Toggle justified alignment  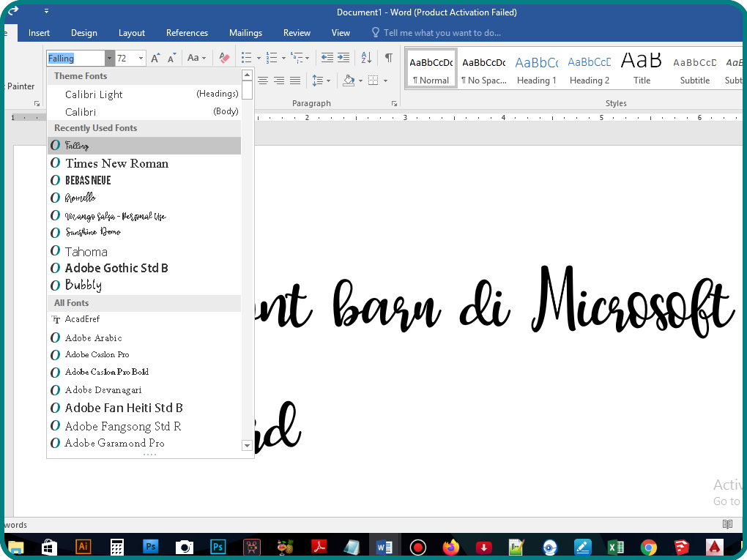click(x=295, y=81)
